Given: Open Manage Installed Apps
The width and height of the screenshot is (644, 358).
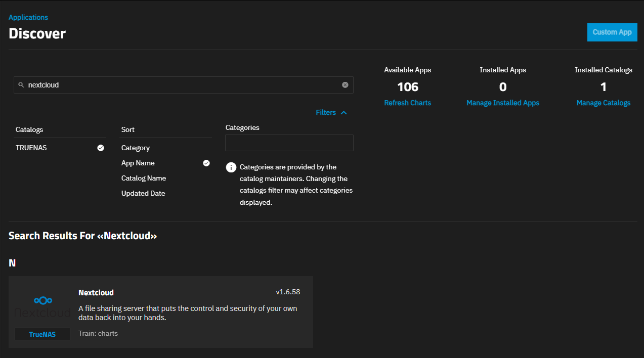Looking at the screenshot, I should (x=503, y=103).
